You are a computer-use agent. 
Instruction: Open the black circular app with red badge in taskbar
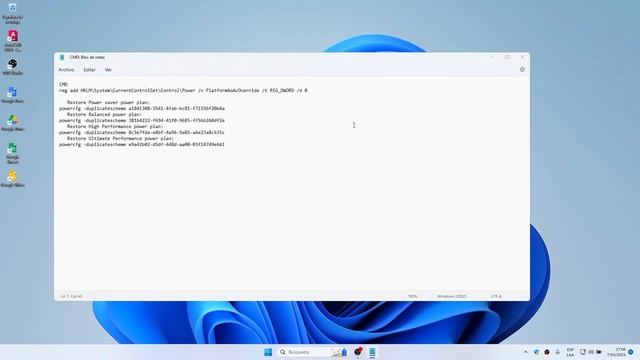coord(358,351)
